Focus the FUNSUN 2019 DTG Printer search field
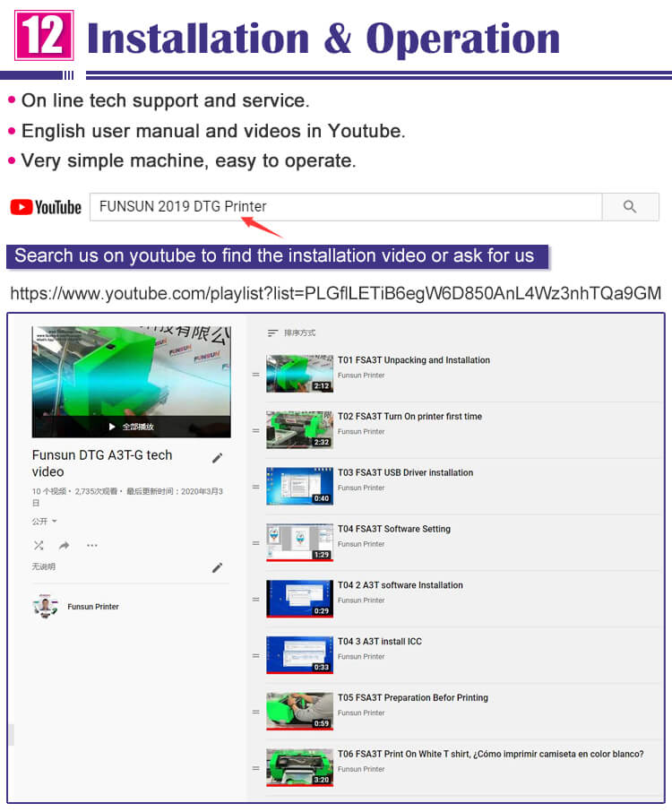672x812 pixels. (346, 207)
